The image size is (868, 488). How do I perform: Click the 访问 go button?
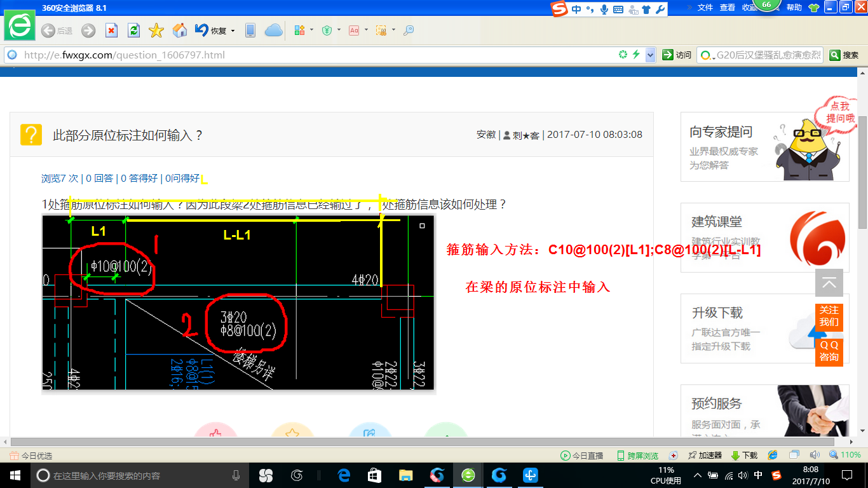coord(677,55)
